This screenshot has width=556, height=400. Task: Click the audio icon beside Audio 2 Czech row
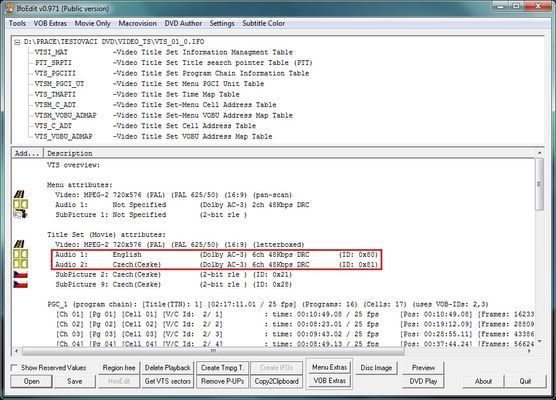(x=20, y=264)
